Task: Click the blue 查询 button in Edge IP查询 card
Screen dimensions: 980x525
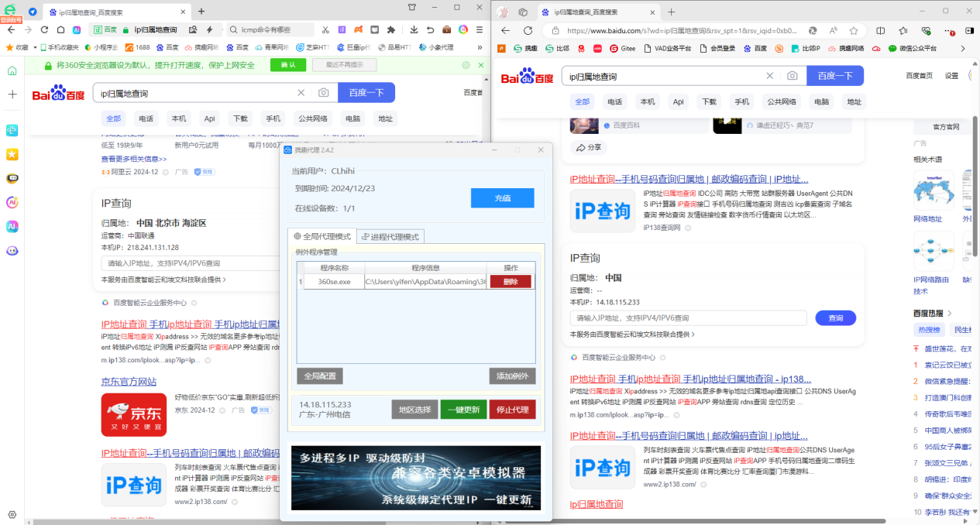Action: [x=836, y=317]
